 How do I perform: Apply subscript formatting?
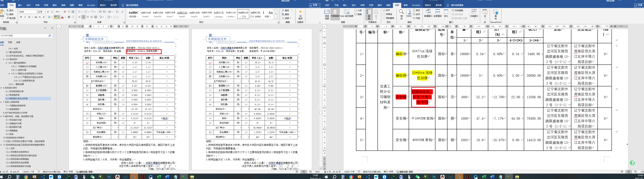(40, 17)
